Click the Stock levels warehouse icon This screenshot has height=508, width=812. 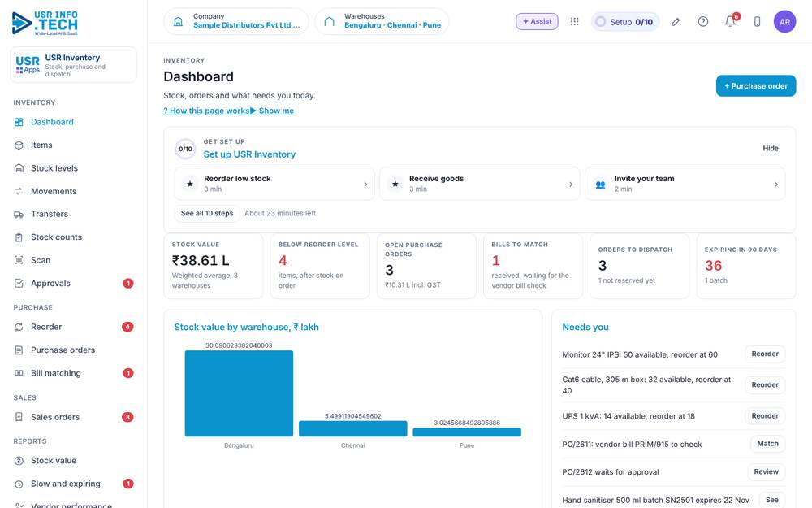click(x=19, y=168)
